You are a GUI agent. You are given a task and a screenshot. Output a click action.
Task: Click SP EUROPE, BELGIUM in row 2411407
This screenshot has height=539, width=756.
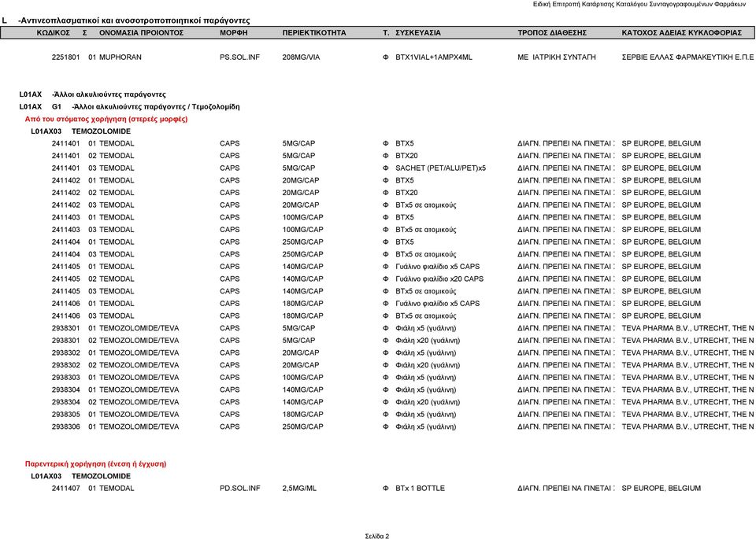pyautogui.click(x=661, y=489)
